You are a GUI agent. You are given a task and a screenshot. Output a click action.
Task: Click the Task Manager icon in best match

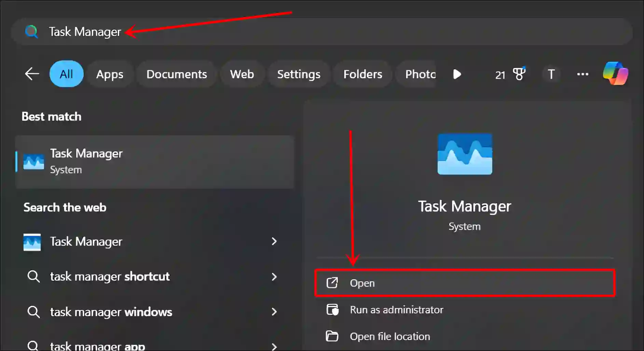coord(33,162)
